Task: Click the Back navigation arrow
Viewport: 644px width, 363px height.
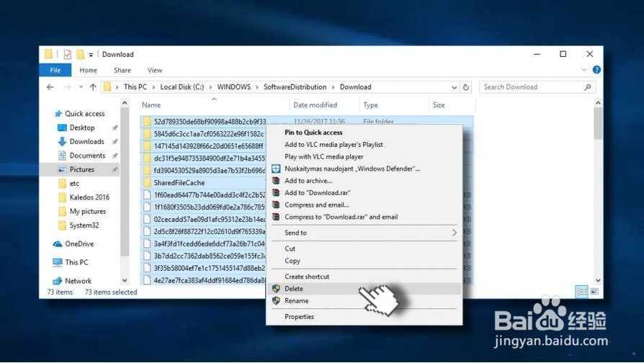Action: click(50, 87)
